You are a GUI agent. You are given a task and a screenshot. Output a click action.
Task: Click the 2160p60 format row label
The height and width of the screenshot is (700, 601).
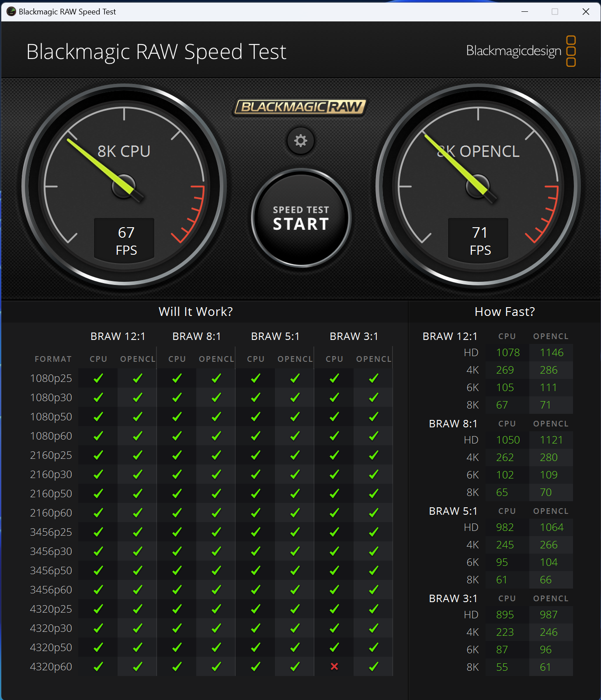click(x=51, y=513)
